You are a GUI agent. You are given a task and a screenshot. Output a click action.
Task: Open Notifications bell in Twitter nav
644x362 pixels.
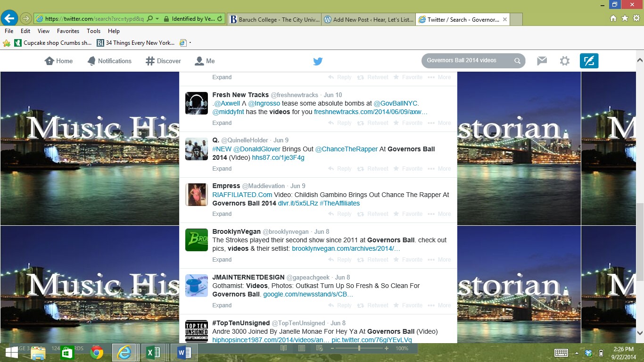point(109,61)
